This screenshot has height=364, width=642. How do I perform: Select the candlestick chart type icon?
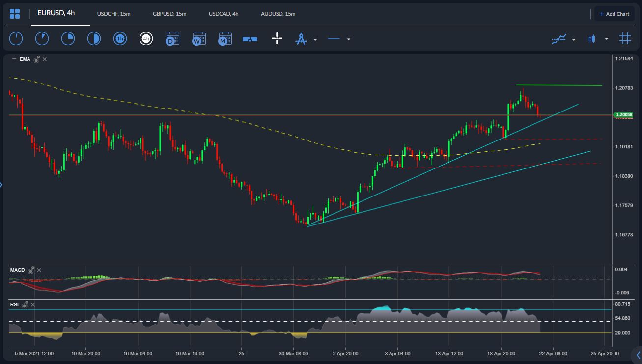(592, 38)
